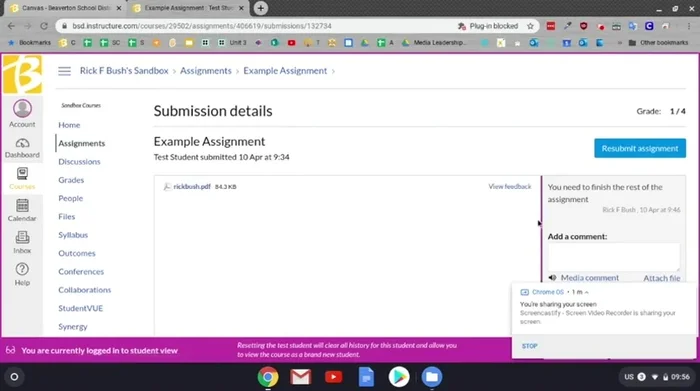Screen dimensions: 700x391
Task: Open Files in course navigation
Action: click(67, 216)
